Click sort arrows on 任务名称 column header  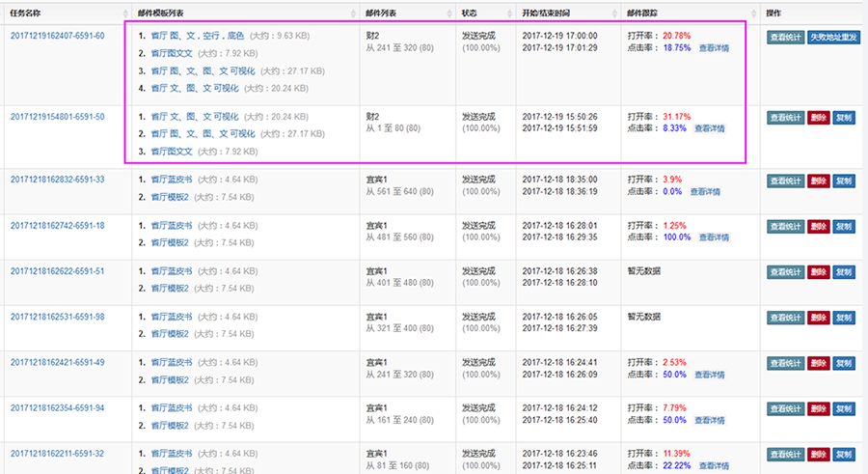[123, 13]
